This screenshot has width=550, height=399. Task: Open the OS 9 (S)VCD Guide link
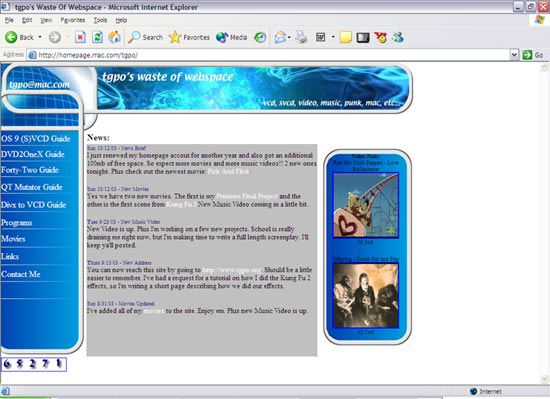tap(36, 138)
